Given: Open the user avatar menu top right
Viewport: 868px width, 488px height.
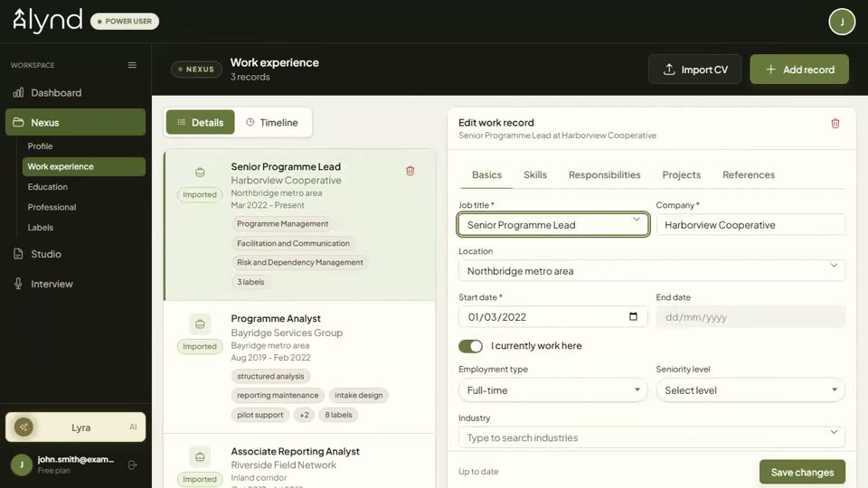Looking at the screenshot, I should pyautogui.click(x=842, y=22).
